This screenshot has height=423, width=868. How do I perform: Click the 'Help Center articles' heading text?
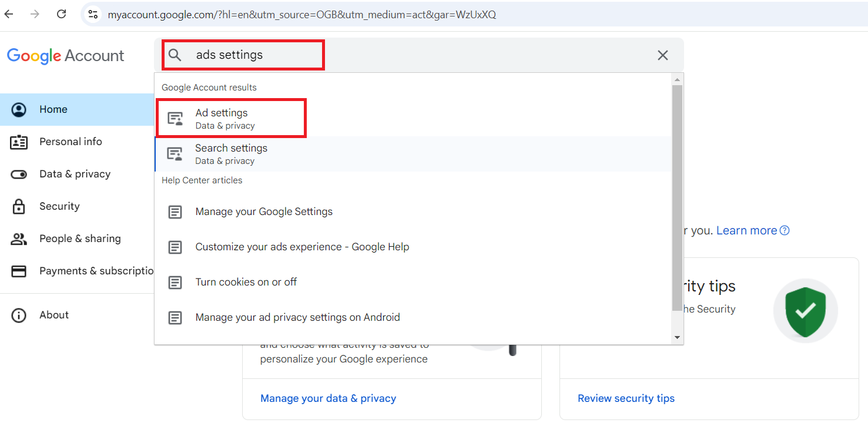[202, 180]
